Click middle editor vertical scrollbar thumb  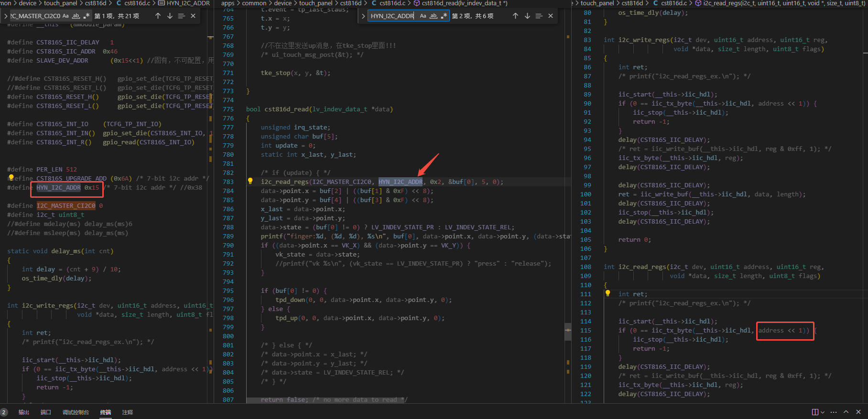(568, 332)
